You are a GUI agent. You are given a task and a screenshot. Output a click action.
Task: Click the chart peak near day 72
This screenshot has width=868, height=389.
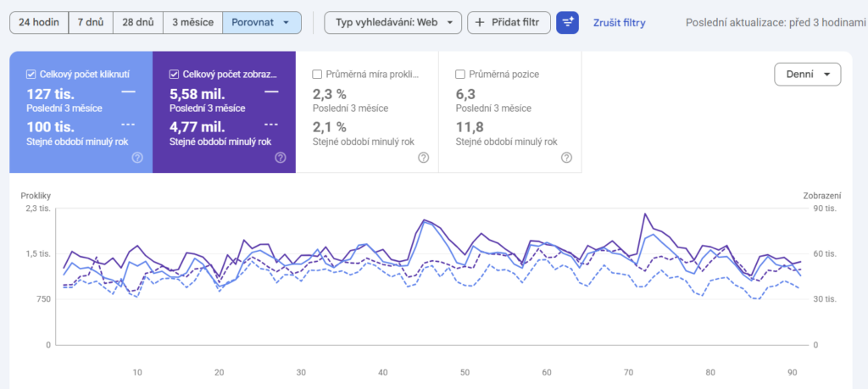coord(645,214)
